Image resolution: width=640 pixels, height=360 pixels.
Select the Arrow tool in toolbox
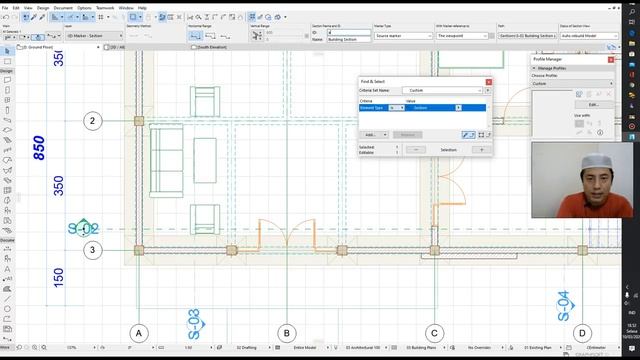pos(7,51)
